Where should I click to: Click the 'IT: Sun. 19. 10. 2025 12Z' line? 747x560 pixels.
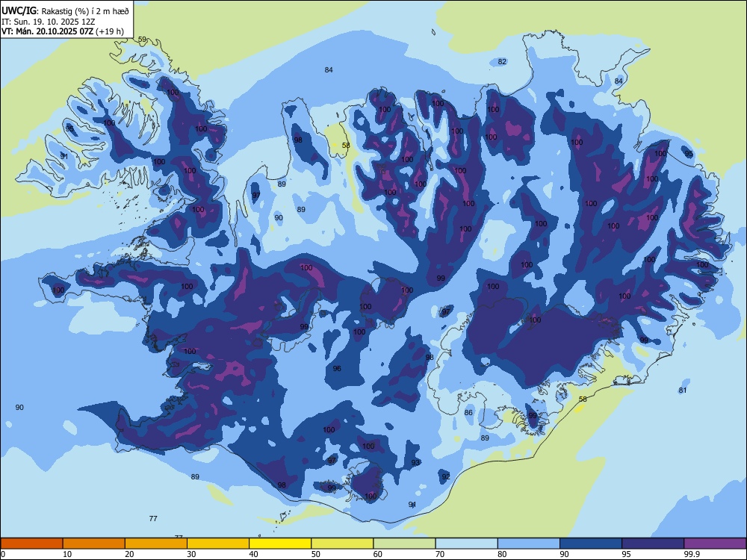point(48,22)
